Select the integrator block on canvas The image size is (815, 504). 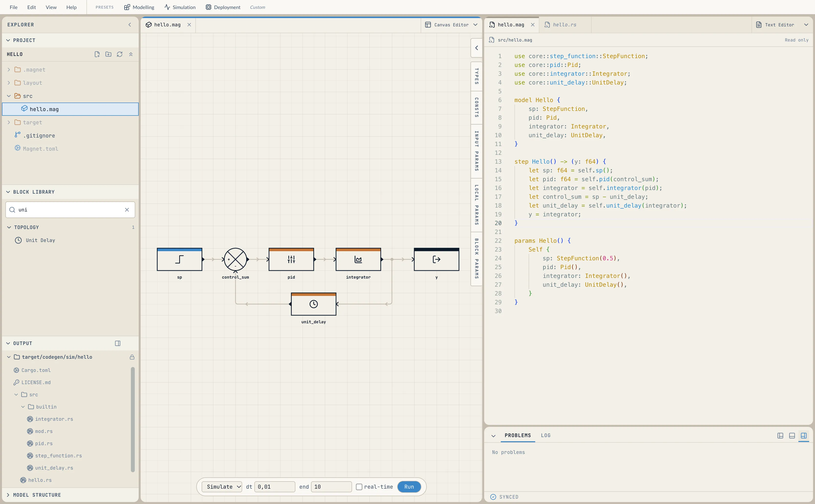click(358, 259)
